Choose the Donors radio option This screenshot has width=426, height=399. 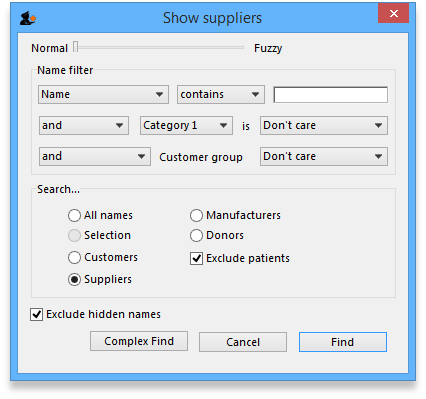tap(196, 235)
